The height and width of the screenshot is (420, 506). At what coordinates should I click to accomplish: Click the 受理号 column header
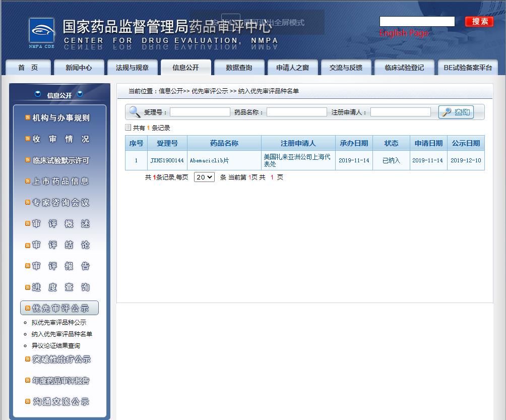coord(167,143)
